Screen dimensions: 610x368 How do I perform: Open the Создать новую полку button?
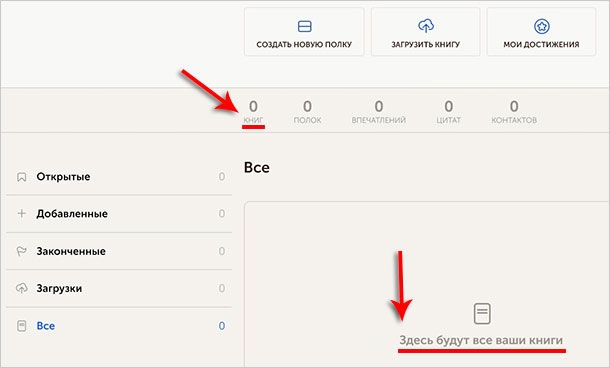click(304, 32)
